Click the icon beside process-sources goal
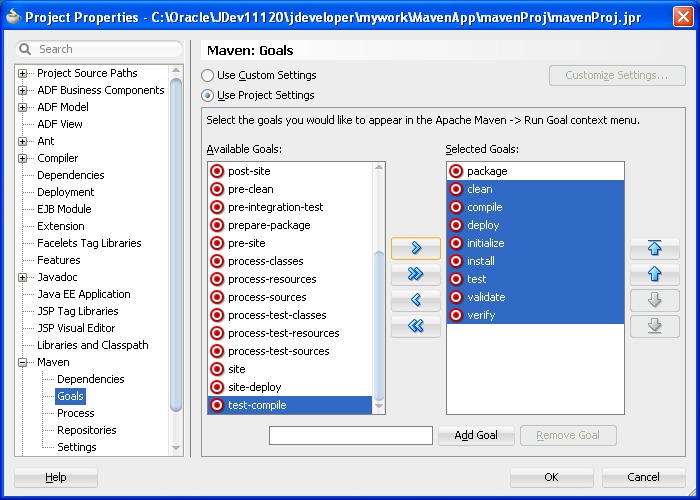The height and width of the screenshot is (500, 700). point(217,297)
